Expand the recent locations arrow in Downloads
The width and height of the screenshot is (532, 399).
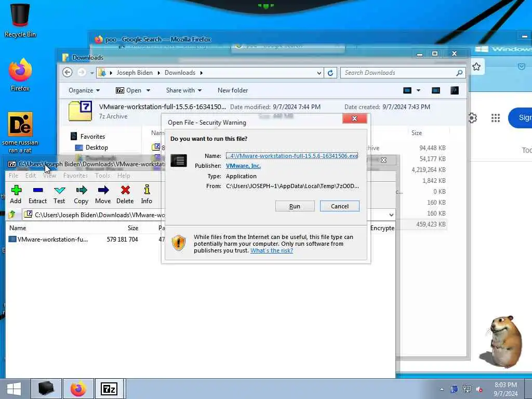pyautogui.click(x=91, y=73)
